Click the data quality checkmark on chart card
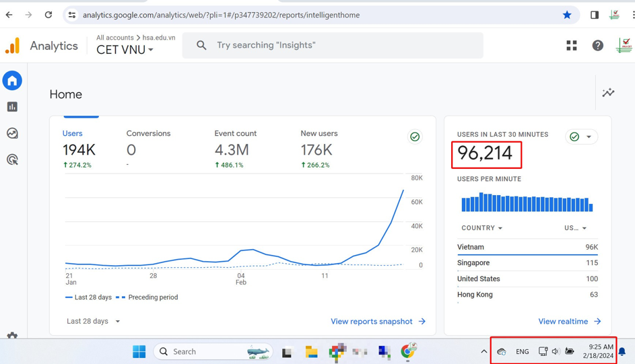The height and width of the screenshot is (364, 635). tap(415, 137)
